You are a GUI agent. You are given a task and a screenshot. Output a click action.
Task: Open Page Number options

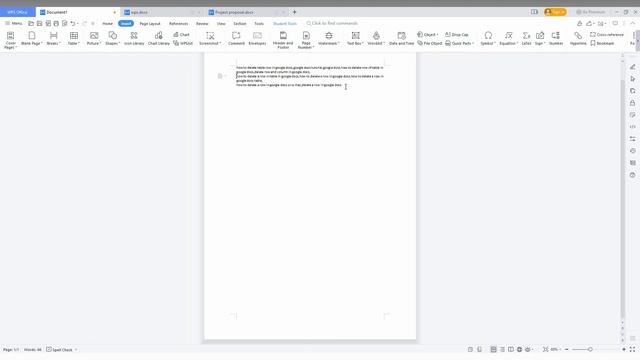[306, 40]
